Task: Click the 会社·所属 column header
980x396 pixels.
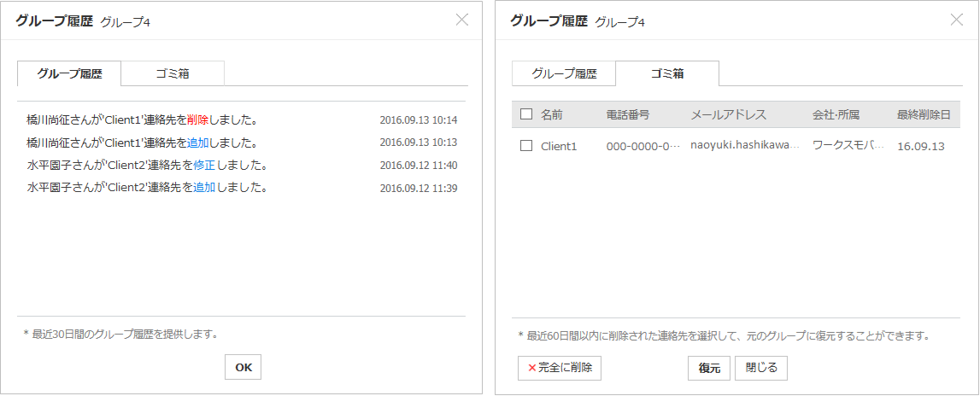Action: coord(836,114)
